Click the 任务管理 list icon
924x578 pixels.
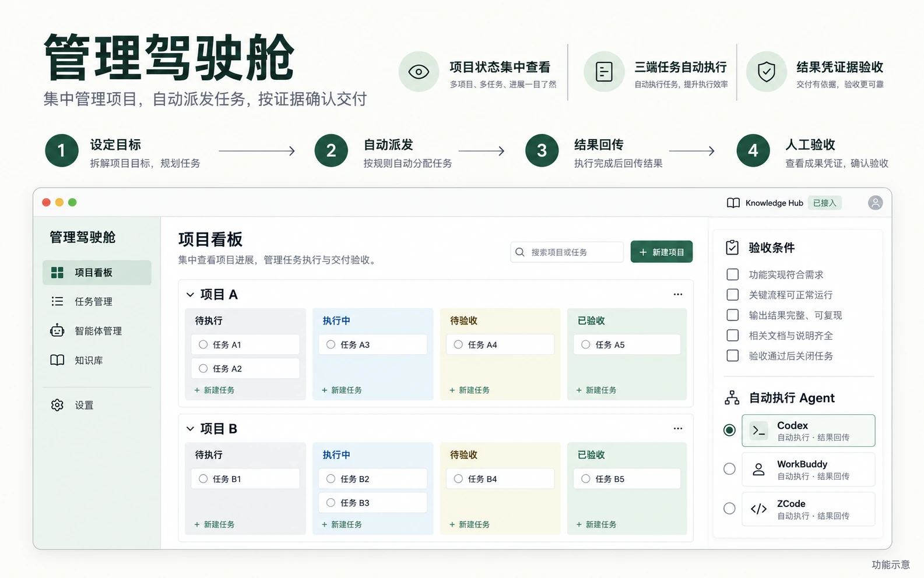pyautogui.click(x=57, y=301)
